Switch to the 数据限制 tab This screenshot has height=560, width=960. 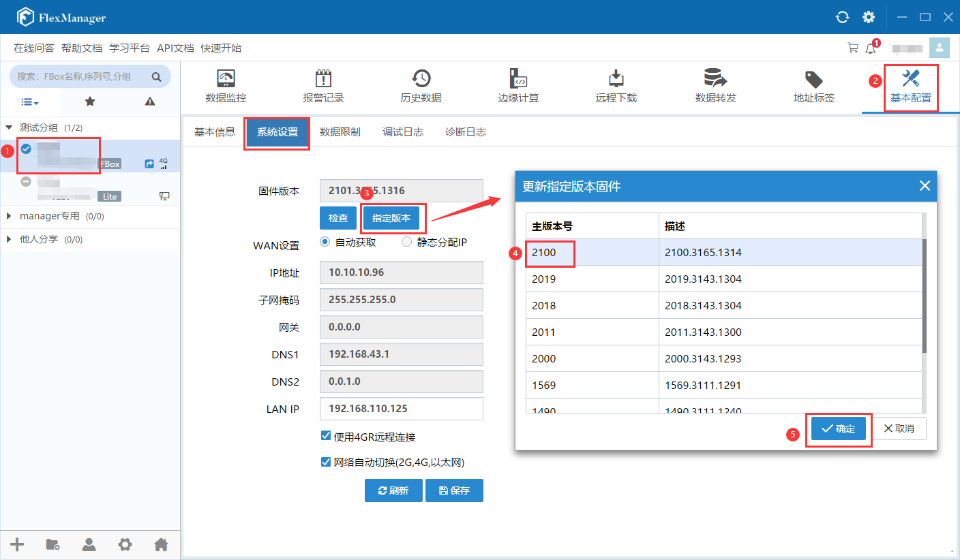(340, 132)
